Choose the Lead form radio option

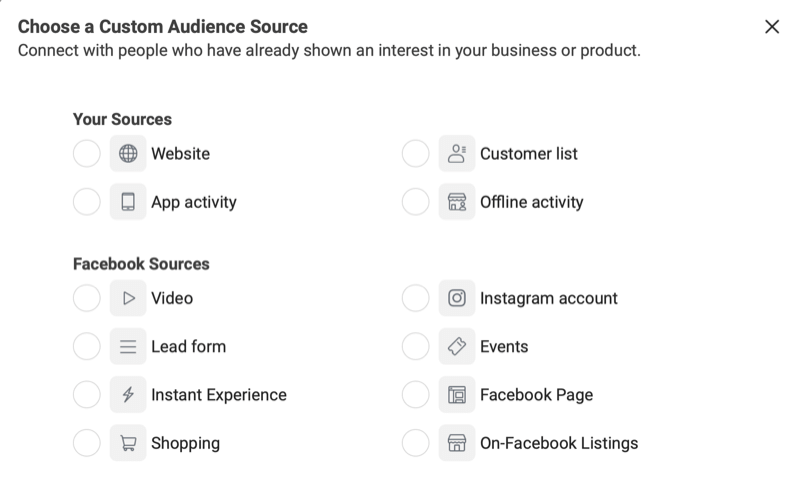click(87, 346)
